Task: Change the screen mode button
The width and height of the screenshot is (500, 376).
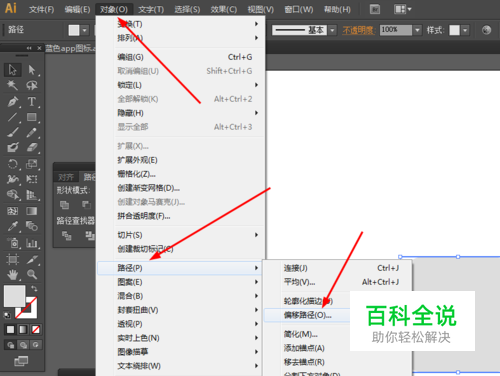Action: click(21, 361)
